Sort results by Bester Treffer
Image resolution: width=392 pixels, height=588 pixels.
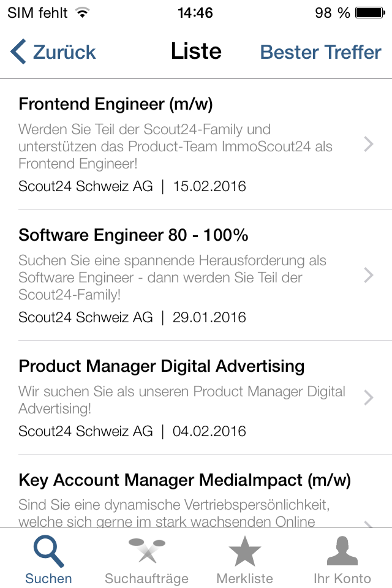[320, 52]
